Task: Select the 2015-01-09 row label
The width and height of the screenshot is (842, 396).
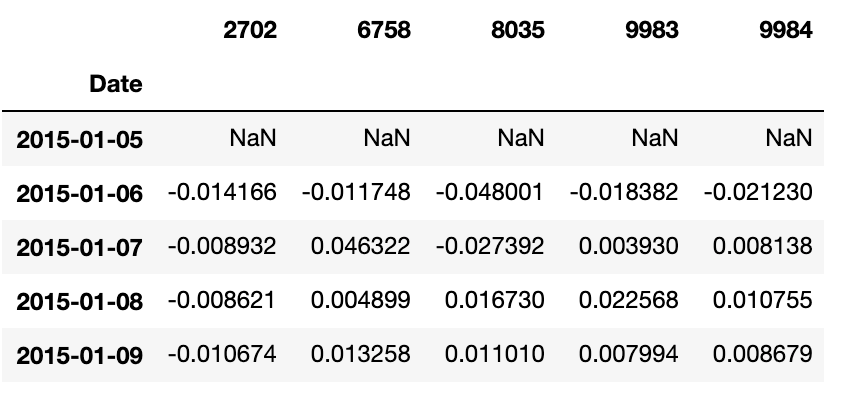Action: 79,355
